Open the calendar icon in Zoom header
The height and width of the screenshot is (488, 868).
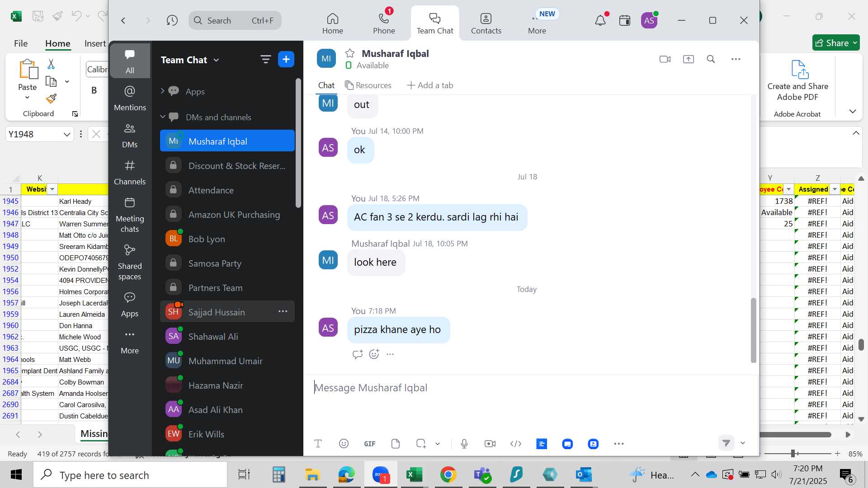pyautogui.click(x=625, y=20)
